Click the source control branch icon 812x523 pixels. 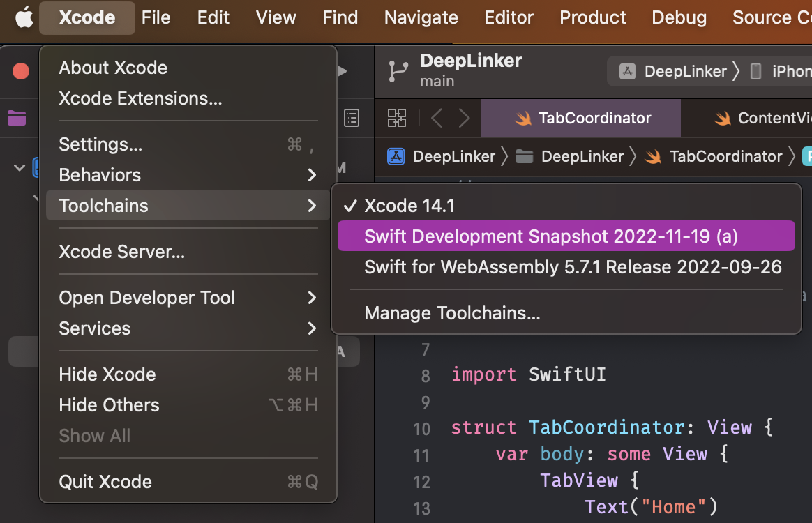tap(398, 71)
